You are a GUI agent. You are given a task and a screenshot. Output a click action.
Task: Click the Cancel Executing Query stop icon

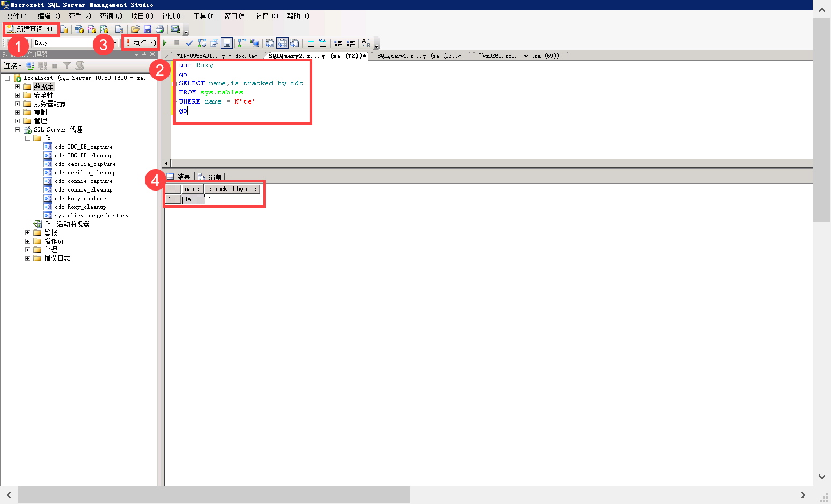(177, 43)
